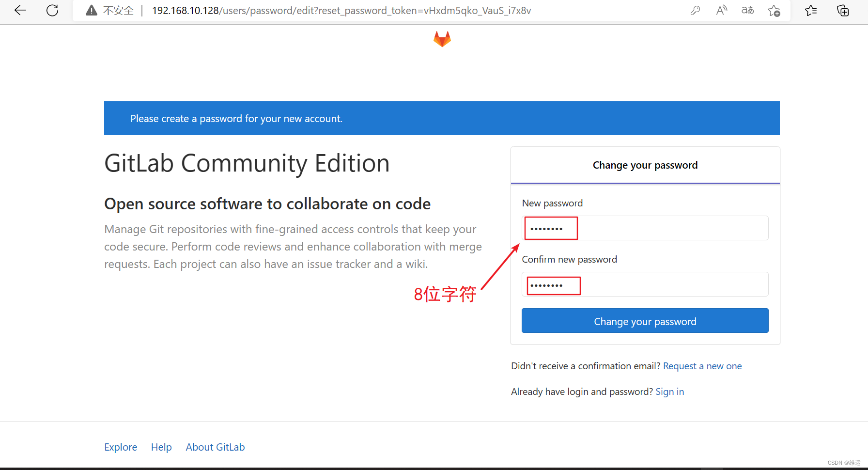
Task: Click the 'Manage Git repositories' description paragraph
Action: coord(293,247)
